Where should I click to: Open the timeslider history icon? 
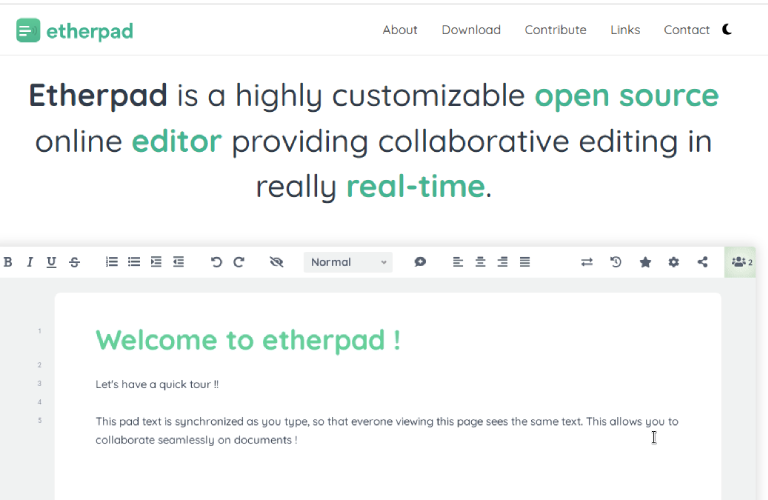[616, 262]
